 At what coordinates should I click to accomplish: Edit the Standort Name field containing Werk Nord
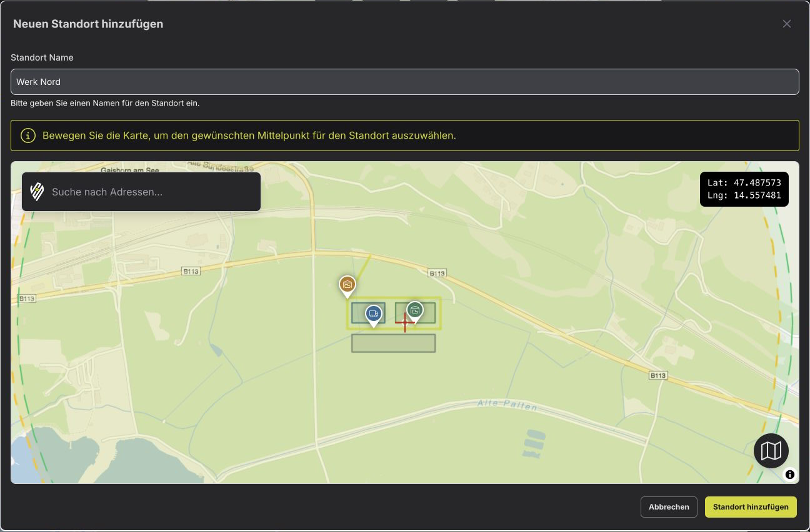click(405, 82)
